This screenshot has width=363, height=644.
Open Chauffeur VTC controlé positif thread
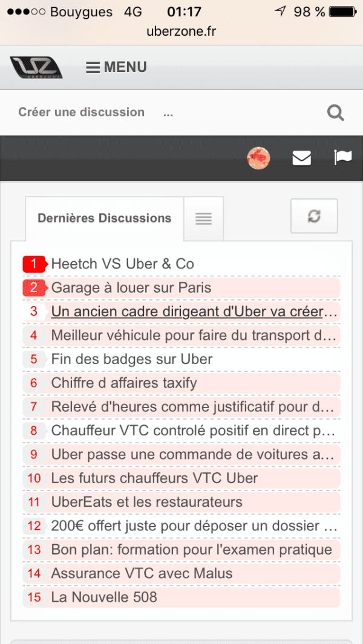[194, 431]
